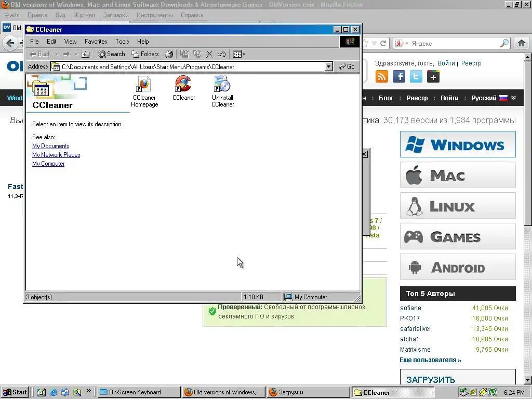
Task: Open the View menu in CCleaner window
Action: pyautogui.click(x=70, y=42)
